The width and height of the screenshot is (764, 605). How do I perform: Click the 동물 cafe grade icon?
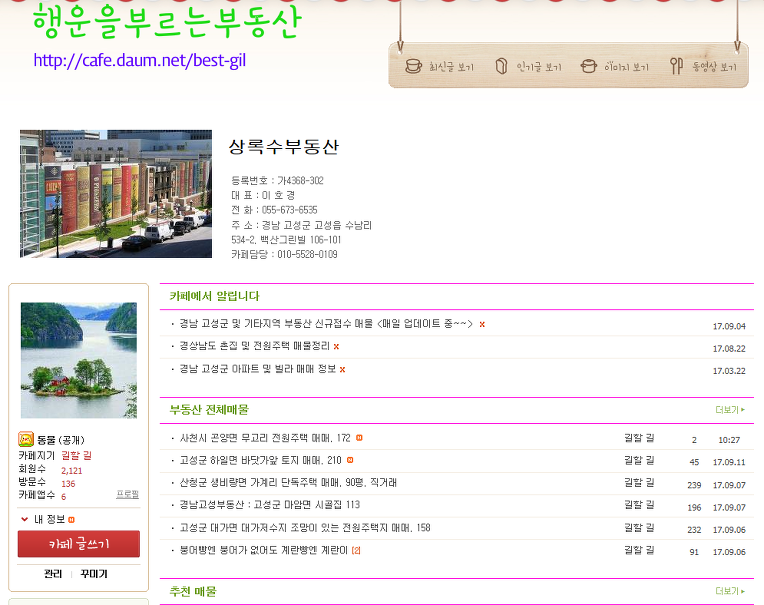click(26, 439)
